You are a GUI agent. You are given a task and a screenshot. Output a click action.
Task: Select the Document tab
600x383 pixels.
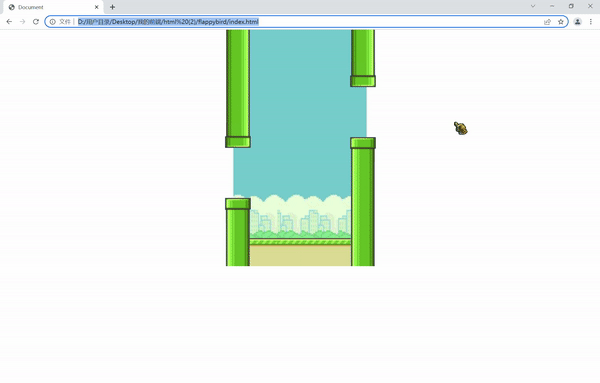54,7
